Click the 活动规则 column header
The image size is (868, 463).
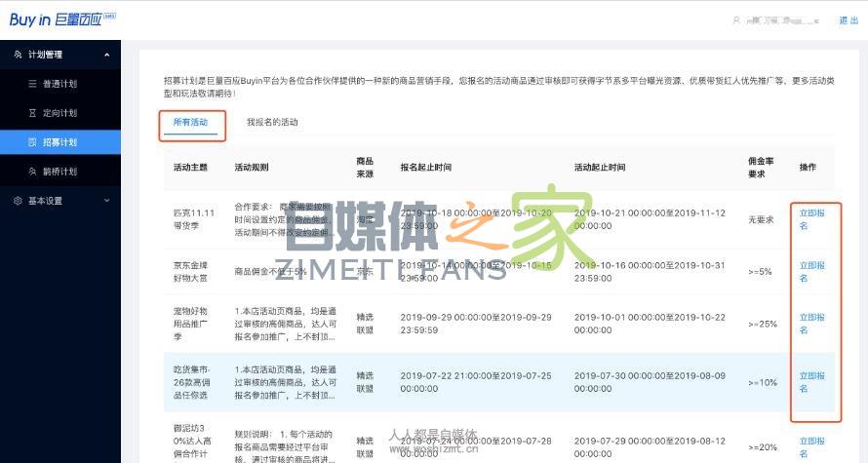[x=252, y=167]
